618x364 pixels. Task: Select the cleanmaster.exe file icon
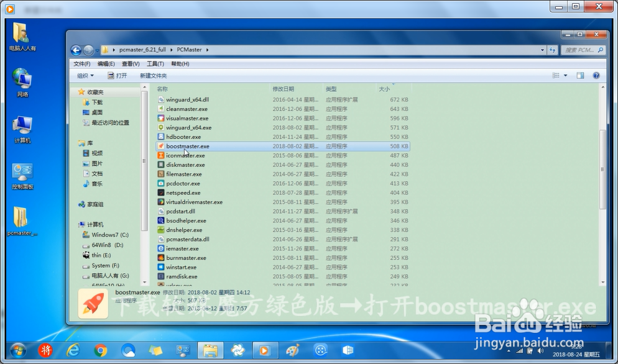coord(161,109)
